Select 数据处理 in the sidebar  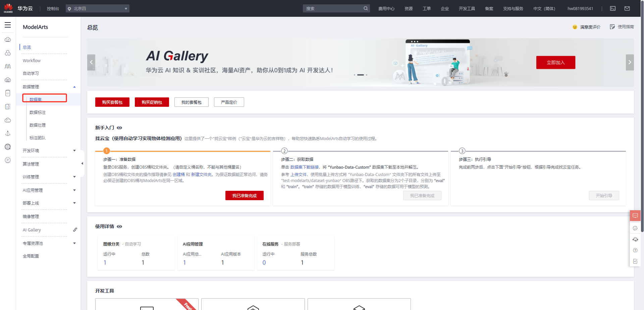(38, 125)
